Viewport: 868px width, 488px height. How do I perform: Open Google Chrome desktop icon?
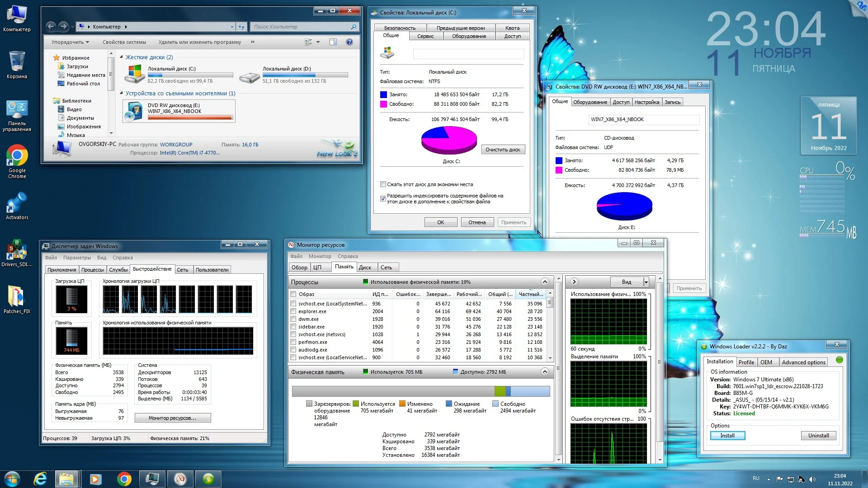click(x=17, y=156)
